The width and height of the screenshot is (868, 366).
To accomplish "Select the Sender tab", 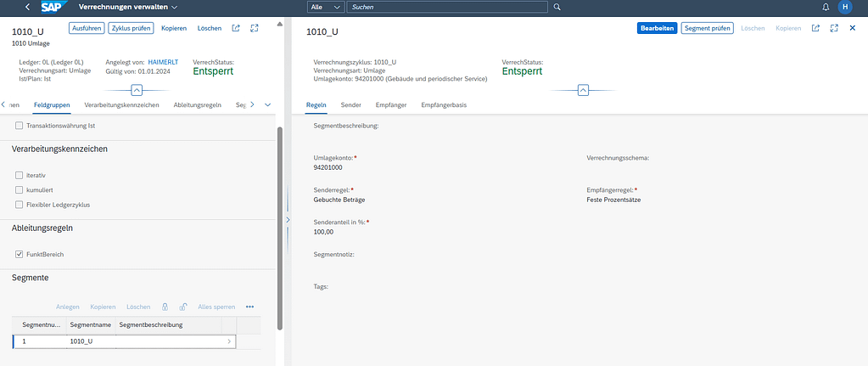I will click(351, 104).
